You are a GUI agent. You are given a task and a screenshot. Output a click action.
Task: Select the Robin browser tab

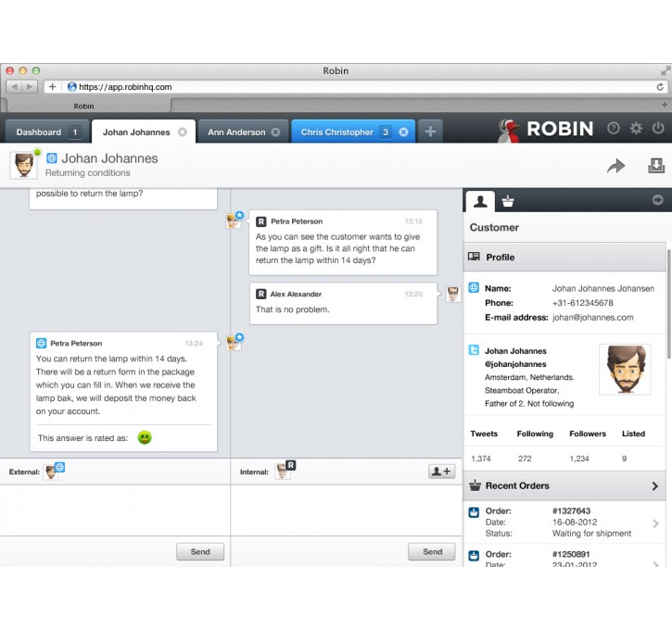click(84, 106)
